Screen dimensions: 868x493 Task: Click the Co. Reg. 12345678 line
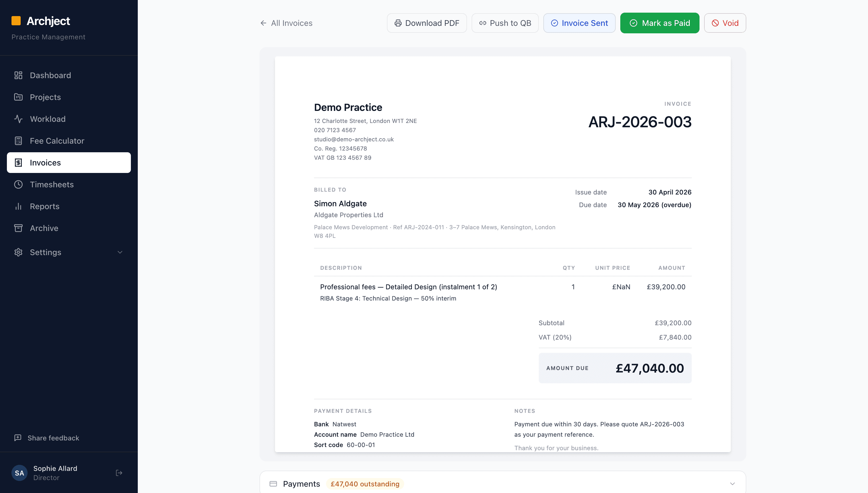(340, 148)
